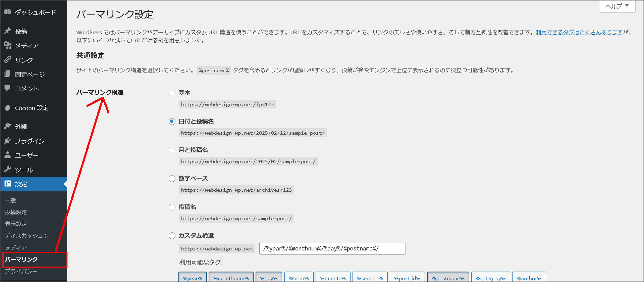Pick the 数字ベース radio button

[x=172, y=179]
